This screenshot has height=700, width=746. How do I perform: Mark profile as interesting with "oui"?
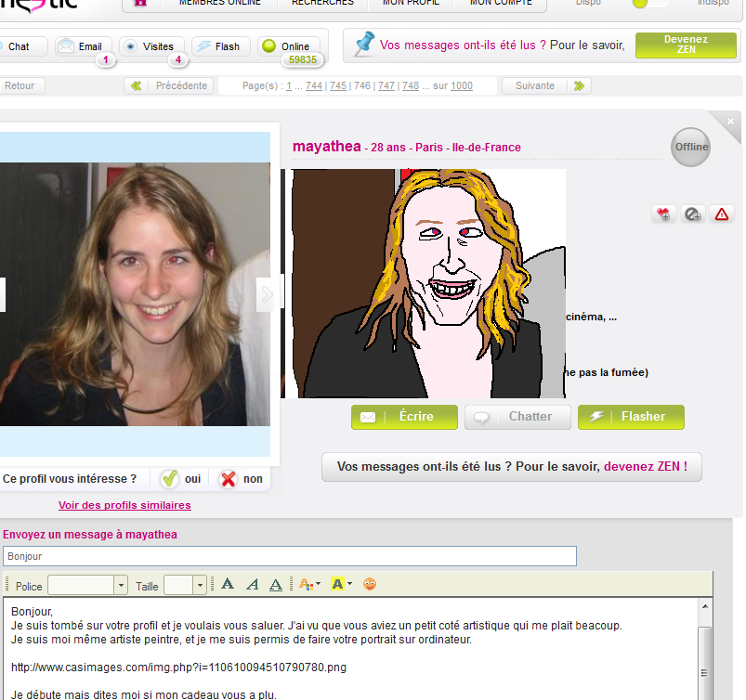tap(180, 479)
